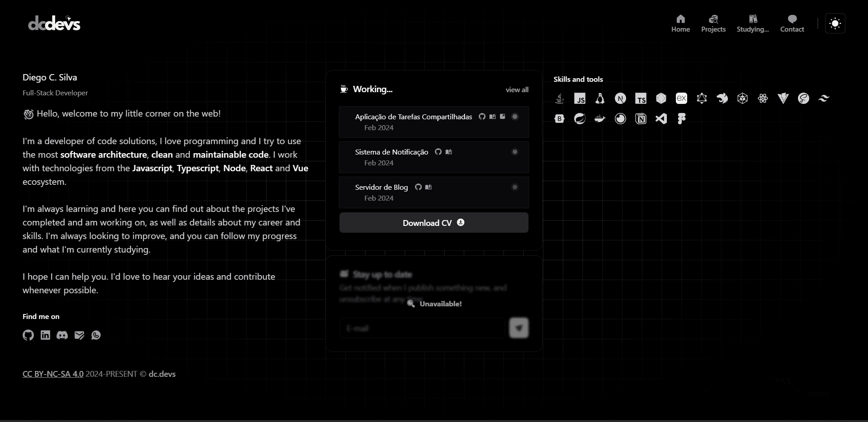
Task: Click the "view all" link in Working
Action: [517, 90]
